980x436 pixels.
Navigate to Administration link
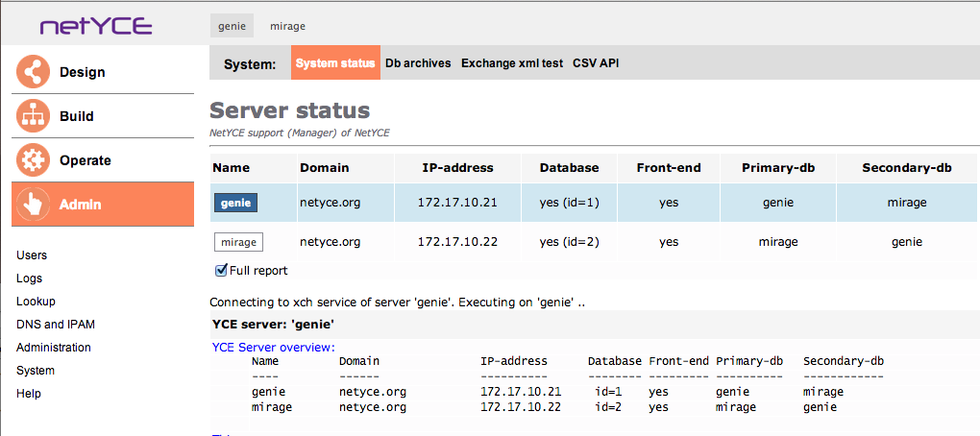[x=54, y=348]
